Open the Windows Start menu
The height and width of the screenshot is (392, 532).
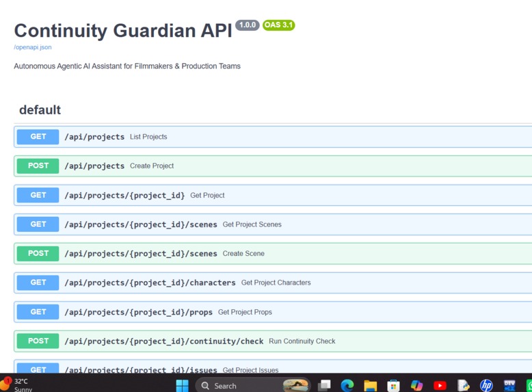pyautogui.click(x=183, y=386)
